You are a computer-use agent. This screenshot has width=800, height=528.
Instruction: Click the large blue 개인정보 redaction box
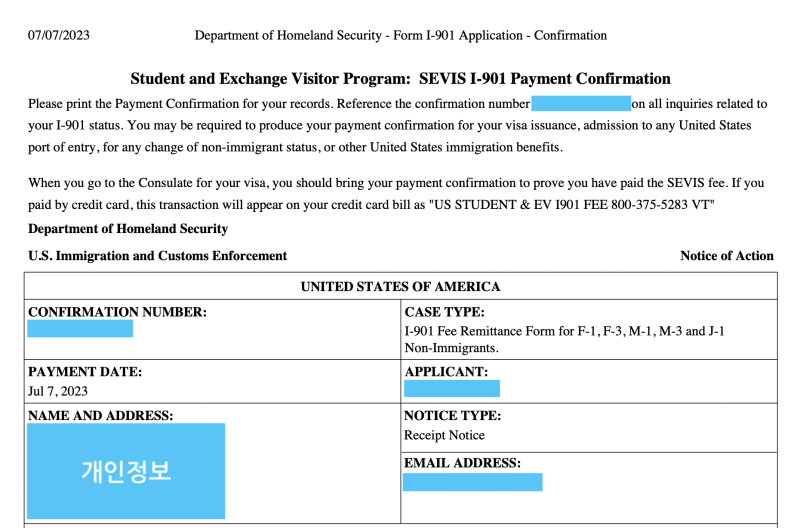(126, 471)
